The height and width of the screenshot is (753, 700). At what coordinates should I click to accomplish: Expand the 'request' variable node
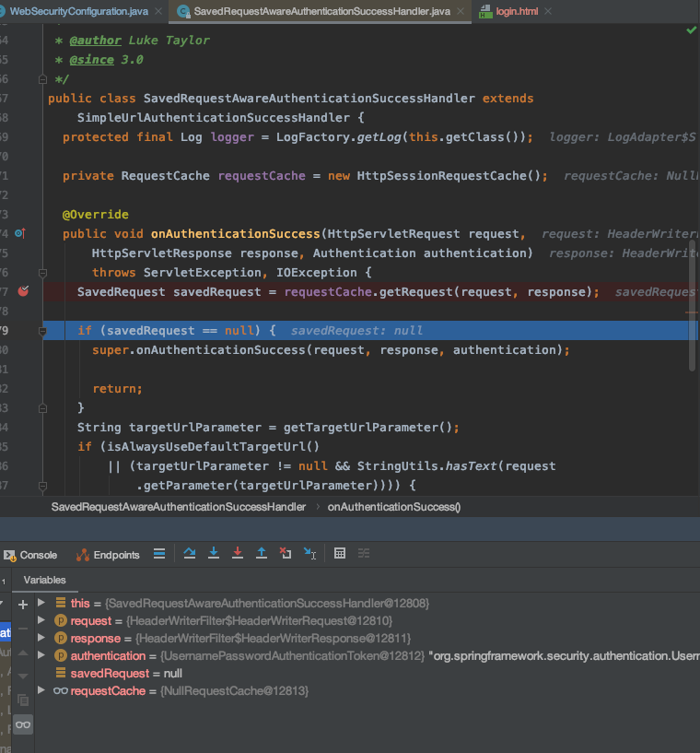[x=41, y=620]
